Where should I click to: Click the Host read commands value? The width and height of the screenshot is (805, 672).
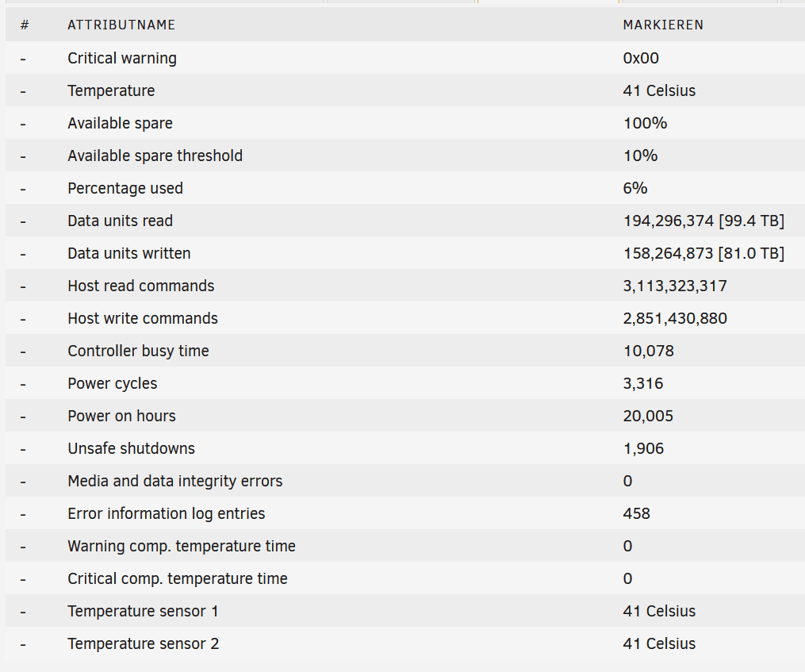[675, 286]
